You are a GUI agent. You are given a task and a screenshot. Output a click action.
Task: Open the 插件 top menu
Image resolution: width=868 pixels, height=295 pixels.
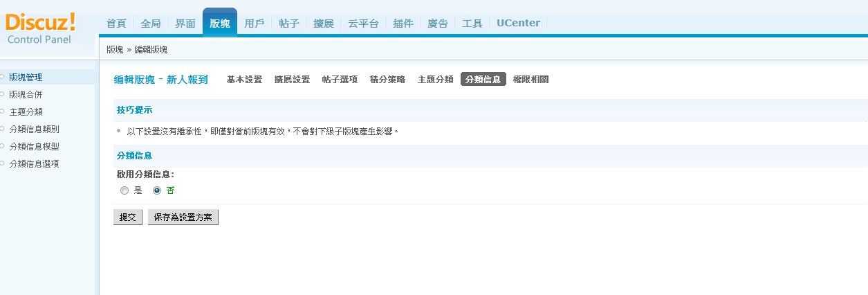(x=403, y=23)
